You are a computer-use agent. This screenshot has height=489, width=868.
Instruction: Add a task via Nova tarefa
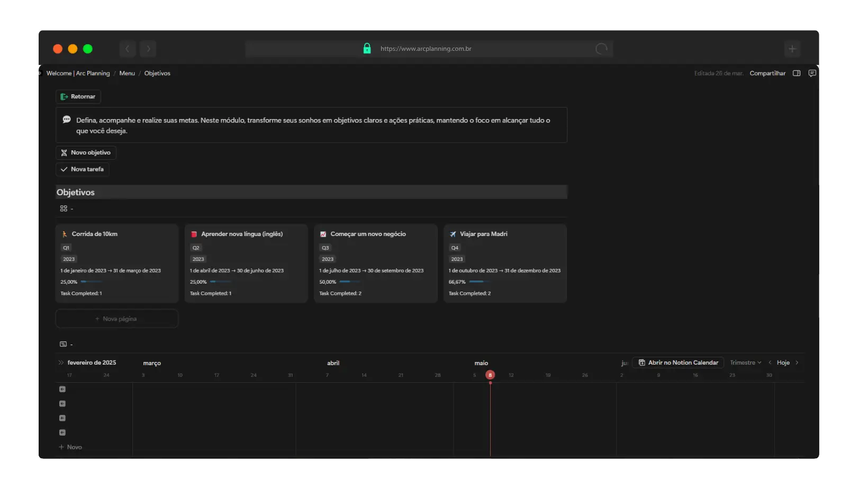point(82,169)
